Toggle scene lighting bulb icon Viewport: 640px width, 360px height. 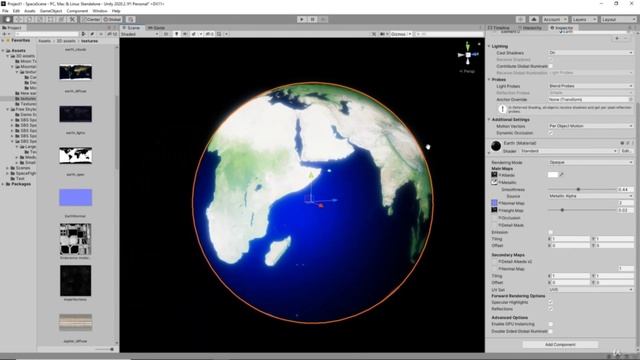(176, 34)
